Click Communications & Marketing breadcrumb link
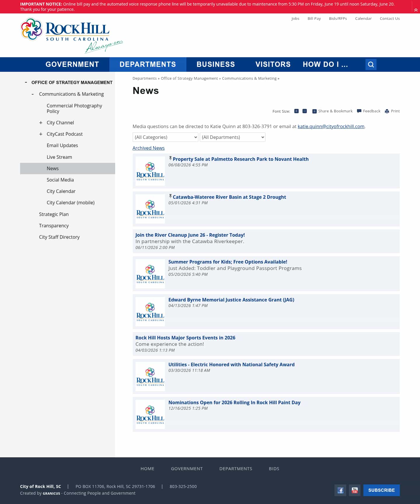This screenshot has height=504, width=420. point(249,78)
